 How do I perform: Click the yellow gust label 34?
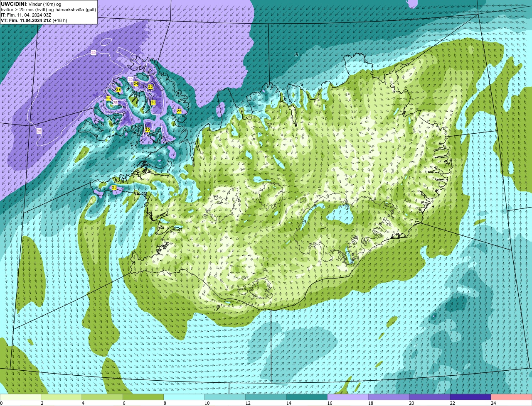(x=136, y=84)
